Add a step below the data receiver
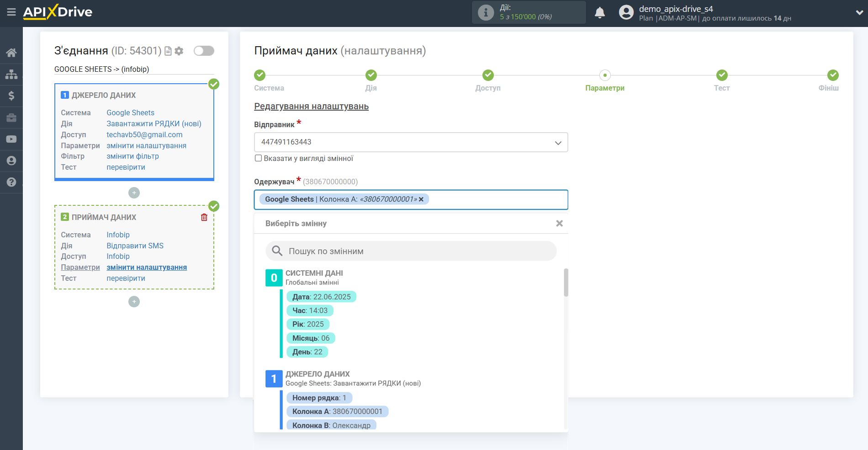 tap(134, 302)
